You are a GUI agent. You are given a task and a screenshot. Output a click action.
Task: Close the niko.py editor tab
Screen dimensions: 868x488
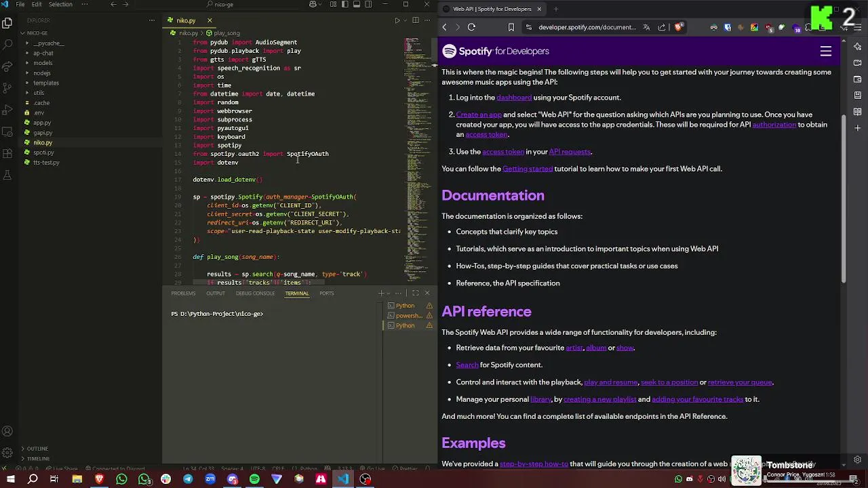tap(210, 20)
